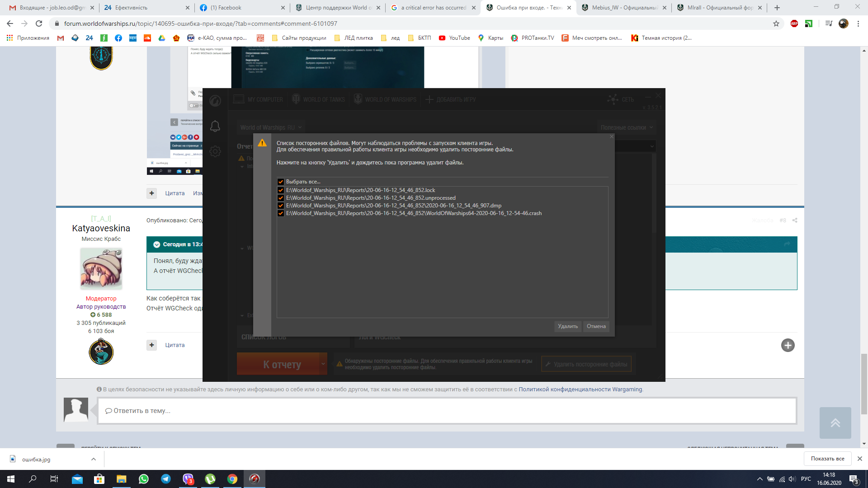Open Wargaming Game Center taskbar icon
The image size is (868, 488).
click(x=255, y=479)
